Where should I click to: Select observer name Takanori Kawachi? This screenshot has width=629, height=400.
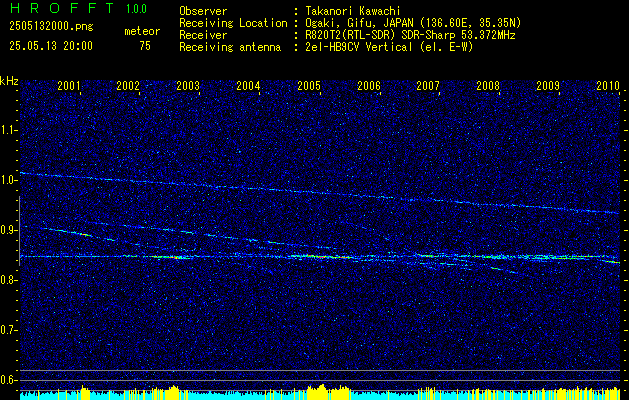click(x=353, y=11)
